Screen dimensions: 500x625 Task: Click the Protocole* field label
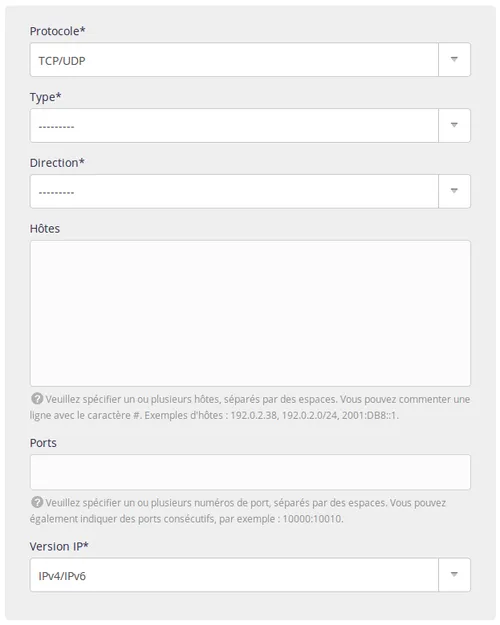click(x=57, y=31)
